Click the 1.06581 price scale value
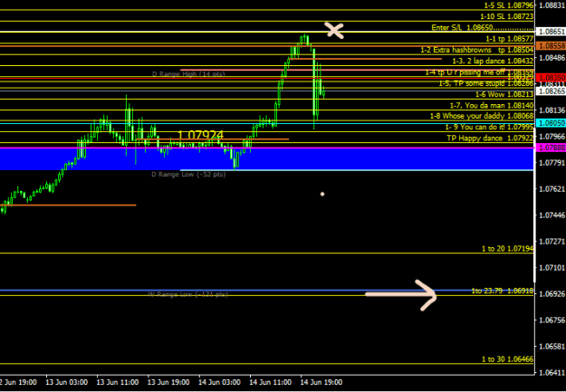 point(552,346)
